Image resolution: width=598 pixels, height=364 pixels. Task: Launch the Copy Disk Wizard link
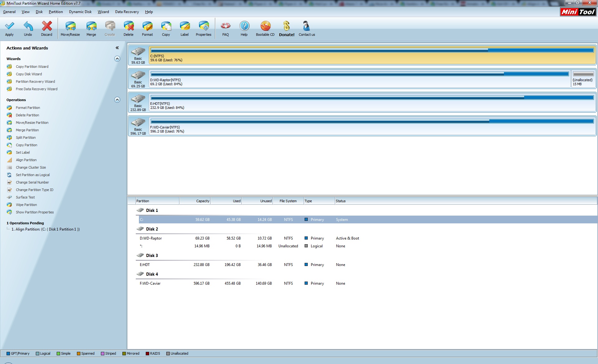click(x=29, y=74)
